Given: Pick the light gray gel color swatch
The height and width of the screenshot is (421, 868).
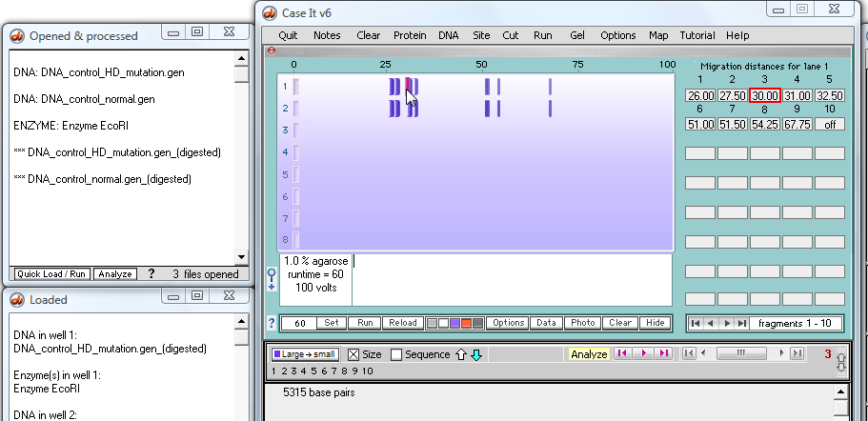Looking at the screenshot, I should pyautogui.click(x=432, y=323).
